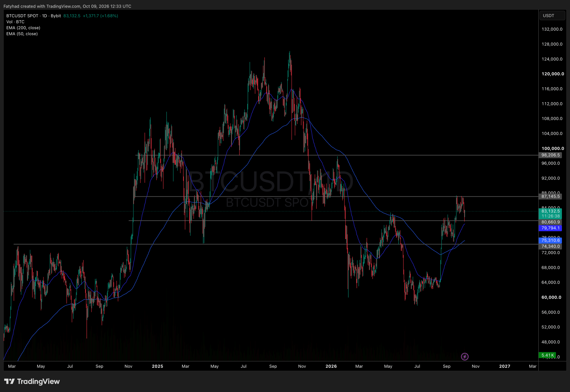
Task: Click the green 5.41 K volume label
Action: point(548,355)
